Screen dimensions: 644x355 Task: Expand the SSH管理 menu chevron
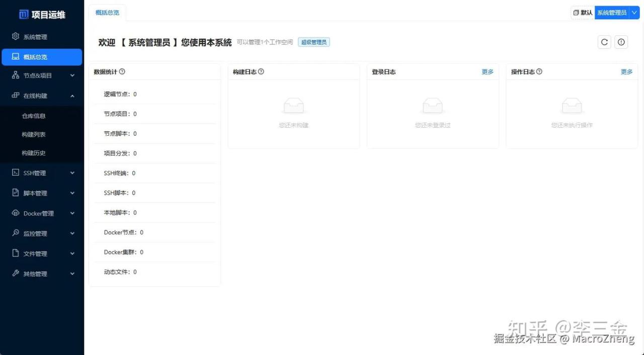[x=72, y=173]
